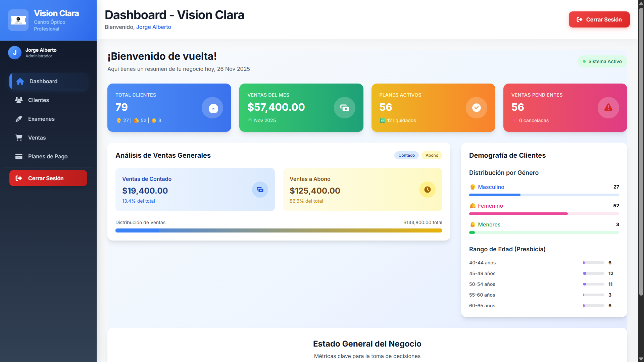
Task: Click the Clientes users icon
Action: point(20,100)
